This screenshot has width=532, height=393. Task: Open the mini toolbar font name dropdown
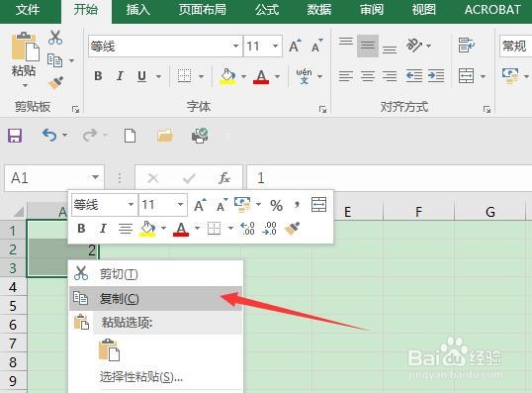[x=131, y=205]
